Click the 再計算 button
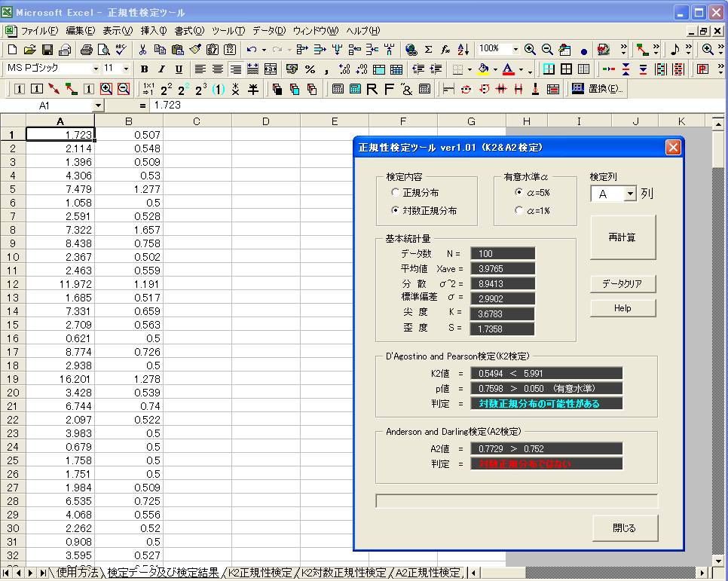This screenshot has width=728, height=581. 622,237
